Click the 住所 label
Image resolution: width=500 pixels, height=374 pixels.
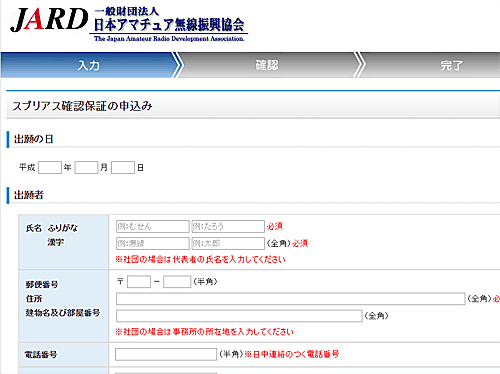point(34,299)
